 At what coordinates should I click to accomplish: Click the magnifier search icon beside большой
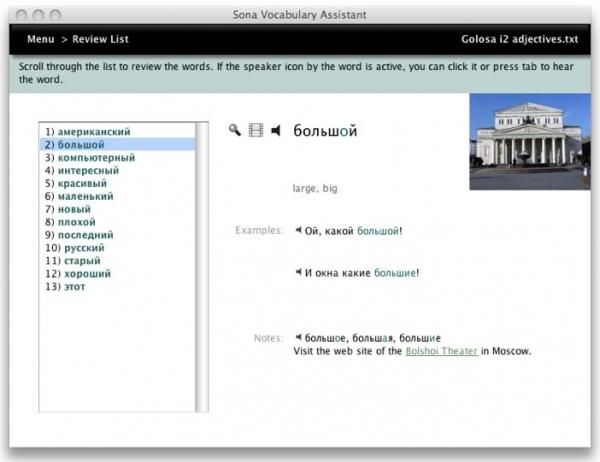pos(235,130)
